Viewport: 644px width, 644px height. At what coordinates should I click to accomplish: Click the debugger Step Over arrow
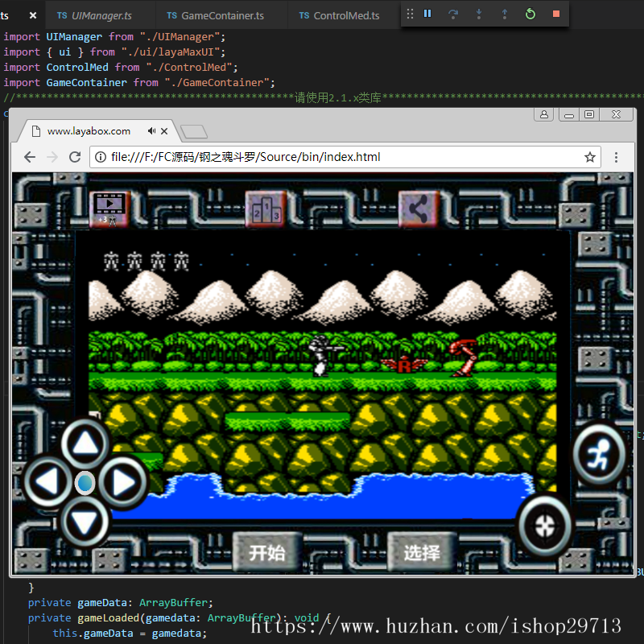pyautogui.click(x=453, y=14)
